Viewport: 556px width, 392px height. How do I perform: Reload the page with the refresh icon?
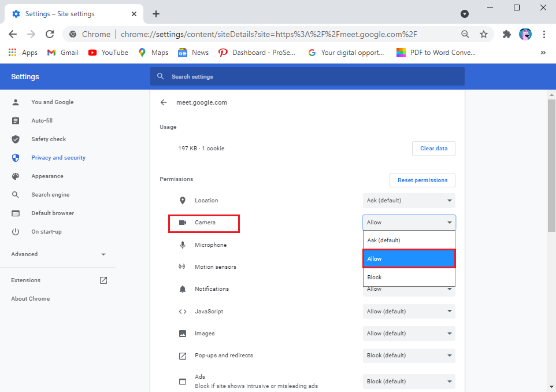point(50,34)
